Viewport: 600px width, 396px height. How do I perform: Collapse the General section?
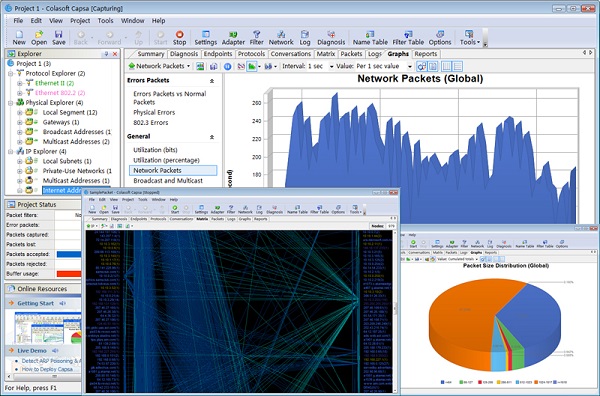212,137
